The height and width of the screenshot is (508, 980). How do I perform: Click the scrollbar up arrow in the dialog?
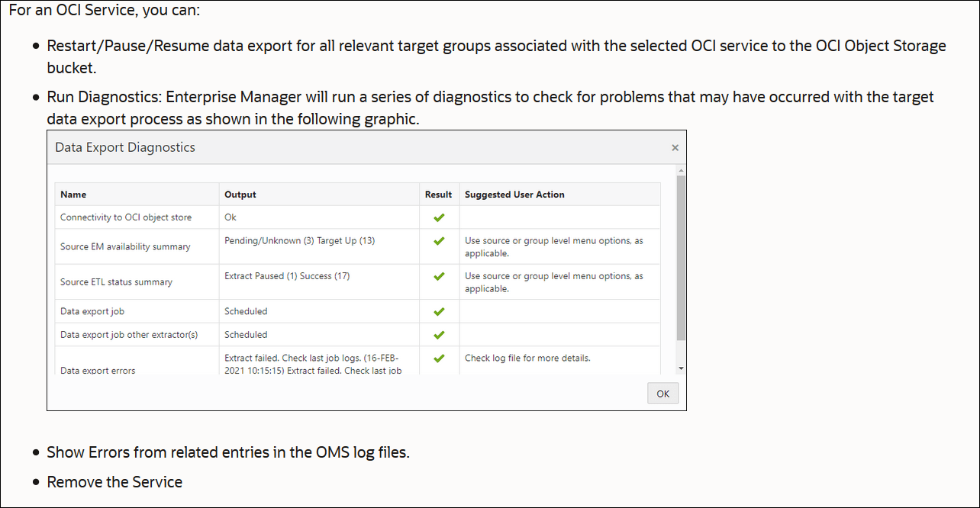pyautogui.click(x=681, y=169)
